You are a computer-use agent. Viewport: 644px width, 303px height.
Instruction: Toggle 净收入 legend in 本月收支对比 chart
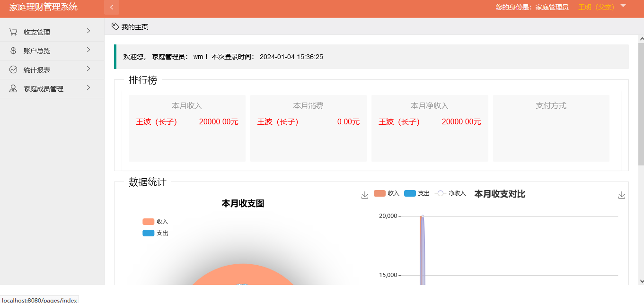(450, 193)
